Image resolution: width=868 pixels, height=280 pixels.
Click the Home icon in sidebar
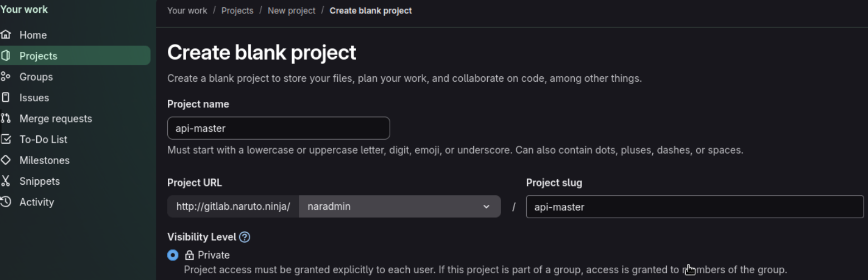tap(6, 35)
